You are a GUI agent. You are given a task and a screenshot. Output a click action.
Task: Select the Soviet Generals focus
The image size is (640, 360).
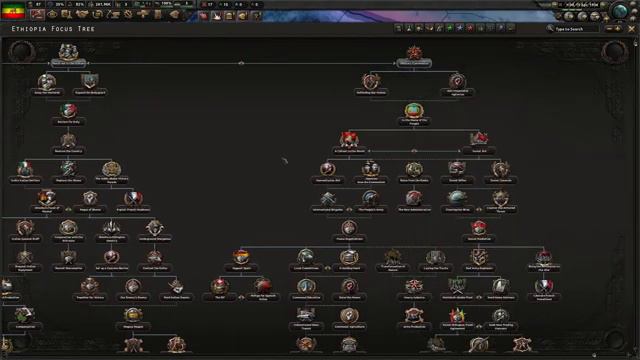[500, 172]
